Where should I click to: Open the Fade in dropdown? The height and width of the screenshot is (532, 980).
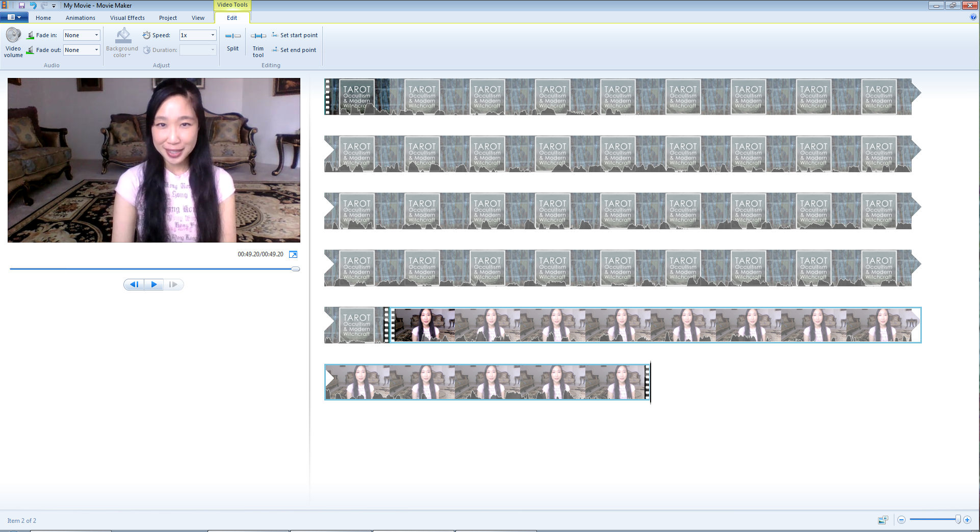click(x=96, y=35)
